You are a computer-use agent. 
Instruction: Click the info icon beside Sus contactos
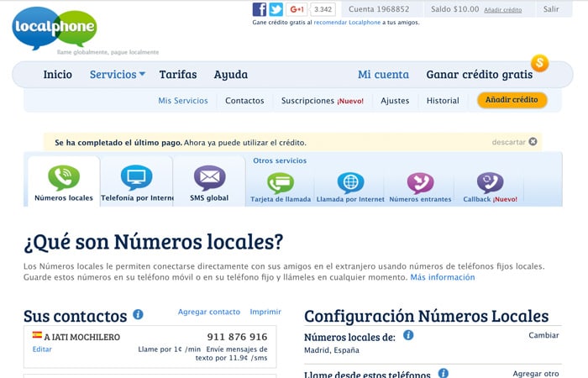[x=138, y=314]
